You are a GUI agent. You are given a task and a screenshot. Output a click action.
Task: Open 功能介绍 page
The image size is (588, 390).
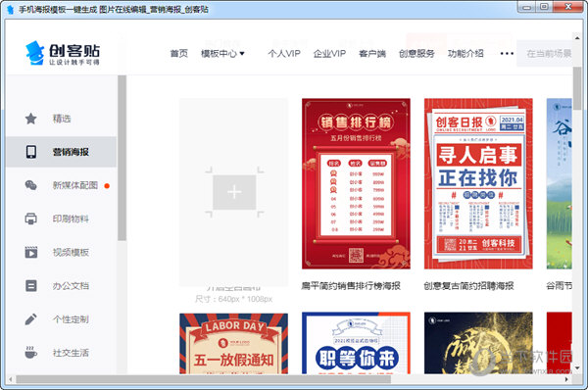(x=465, y=54)
